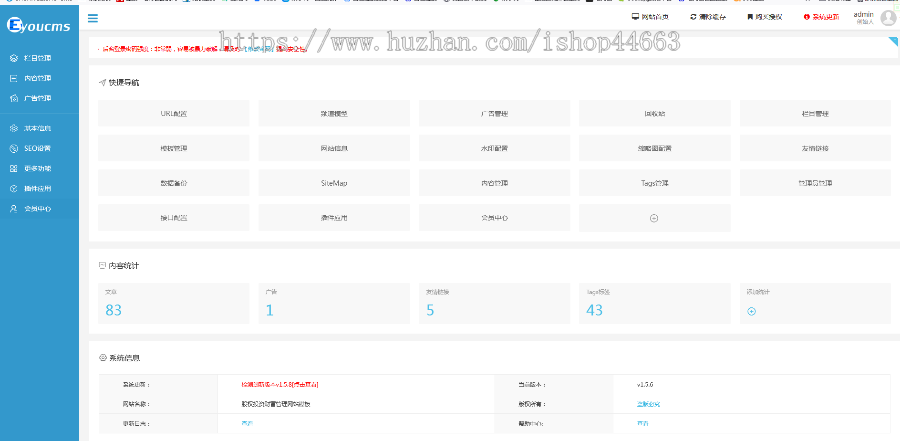Click the bookmark icon for 购买授权

click(750, 17)
